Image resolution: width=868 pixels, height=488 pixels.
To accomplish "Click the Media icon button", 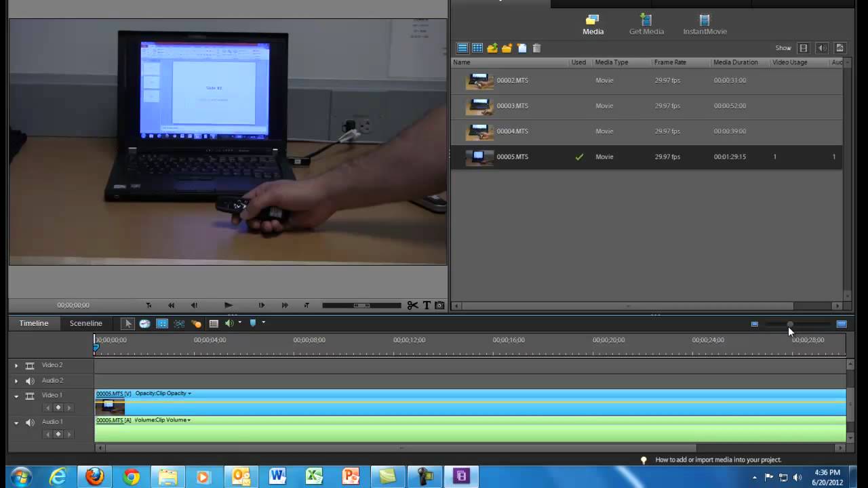I will 593,25.
